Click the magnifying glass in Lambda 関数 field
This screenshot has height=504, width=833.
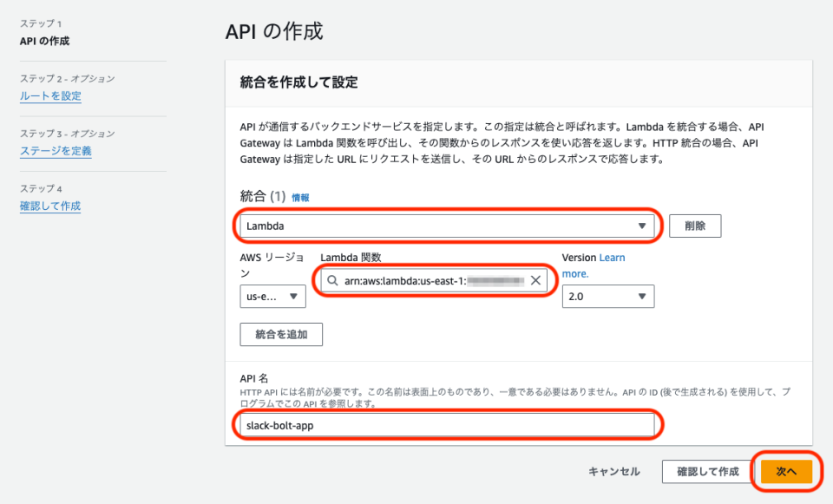pyautogui.click(x=331, y=279)
